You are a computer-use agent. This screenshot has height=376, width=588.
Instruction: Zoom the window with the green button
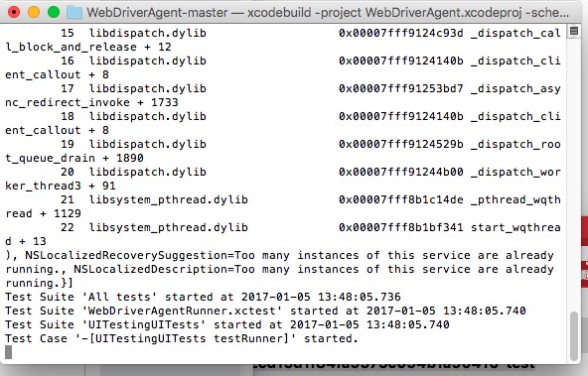click(54, 12)
